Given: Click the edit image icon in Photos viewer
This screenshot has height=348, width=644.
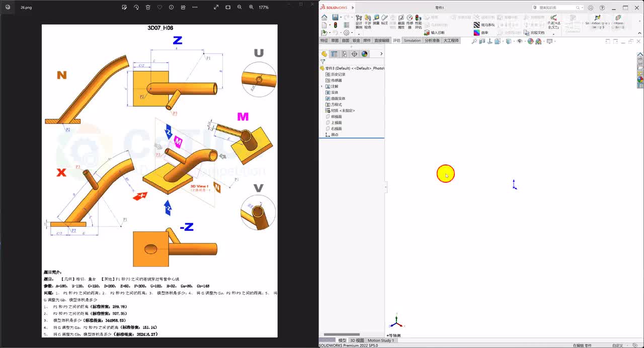Looking at the screenshot, I should point(124,7).
